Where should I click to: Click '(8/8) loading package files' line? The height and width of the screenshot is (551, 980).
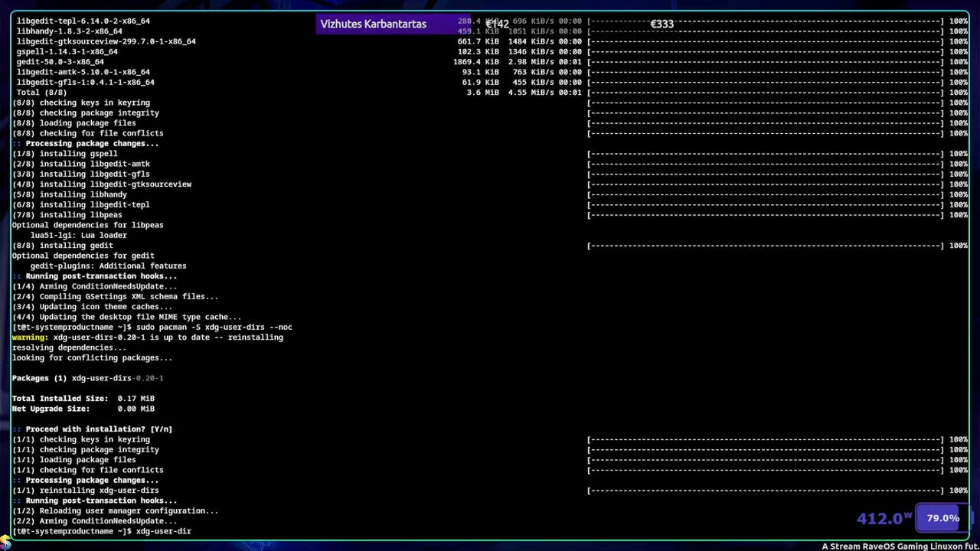74,123
